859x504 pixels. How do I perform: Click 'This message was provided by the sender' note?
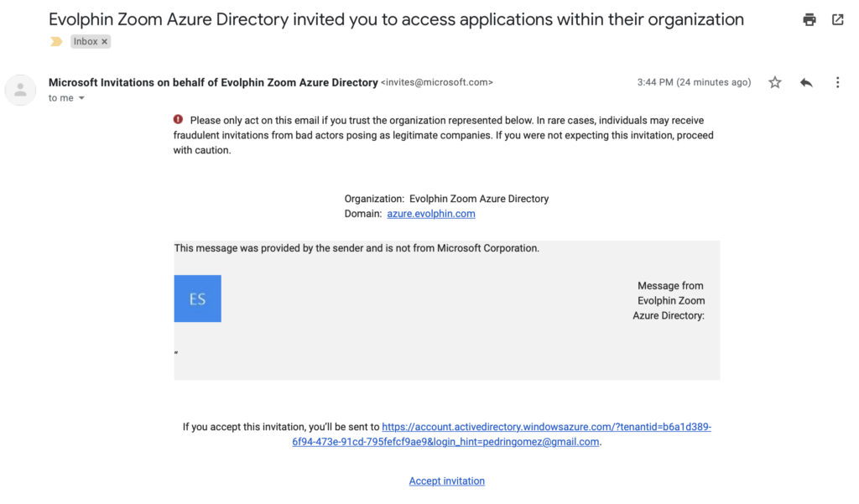click(x=357, y=248)
